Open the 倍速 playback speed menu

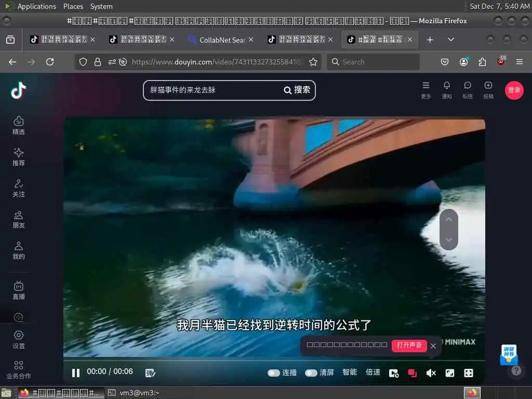(x=373, y=373)
